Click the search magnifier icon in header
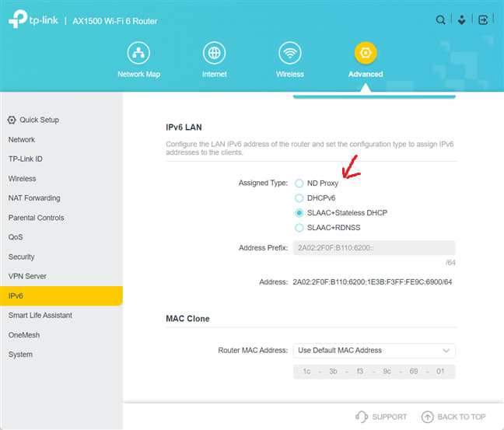Image resolution: width=504 pixels, height=430 pixels. 441,20
